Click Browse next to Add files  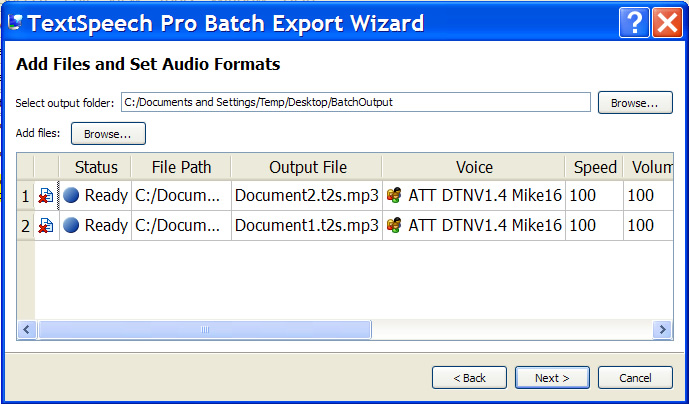point(108,133)
